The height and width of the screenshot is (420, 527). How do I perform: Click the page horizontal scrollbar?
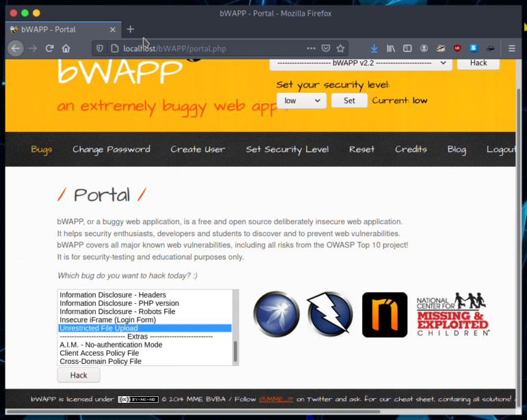[x=193, y=411]
